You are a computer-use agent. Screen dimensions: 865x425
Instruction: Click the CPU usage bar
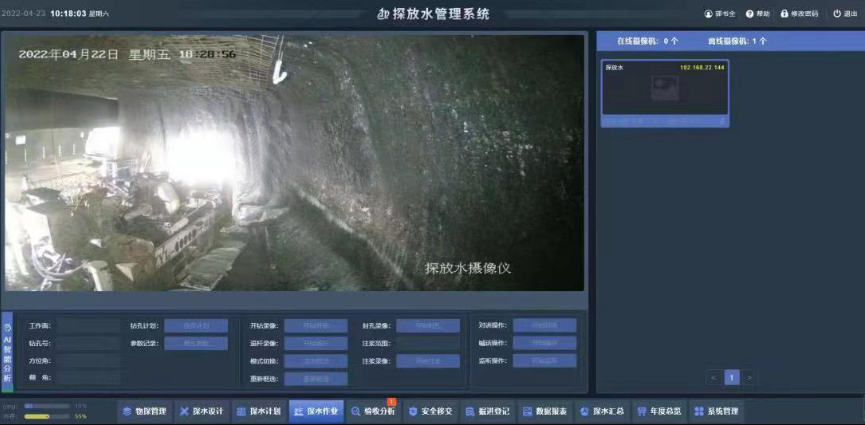[x=47, y=406]
